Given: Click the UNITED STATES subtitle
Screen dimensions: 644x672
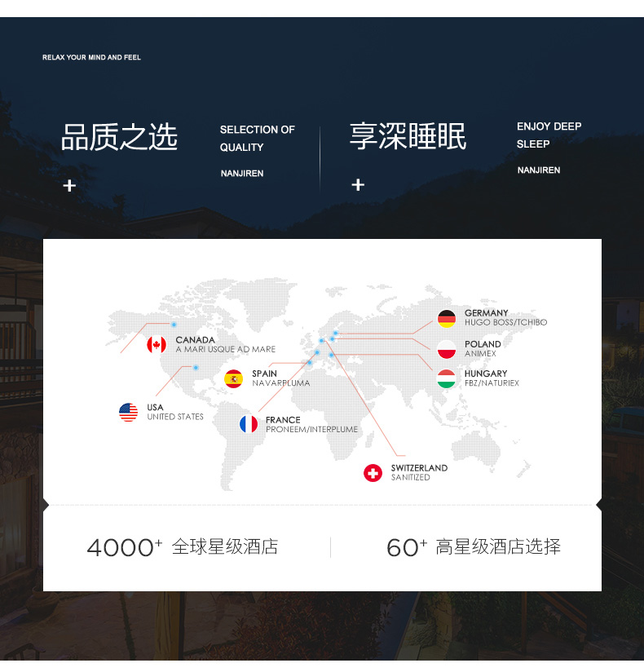Looking at the screenshot, I should 175,417.
